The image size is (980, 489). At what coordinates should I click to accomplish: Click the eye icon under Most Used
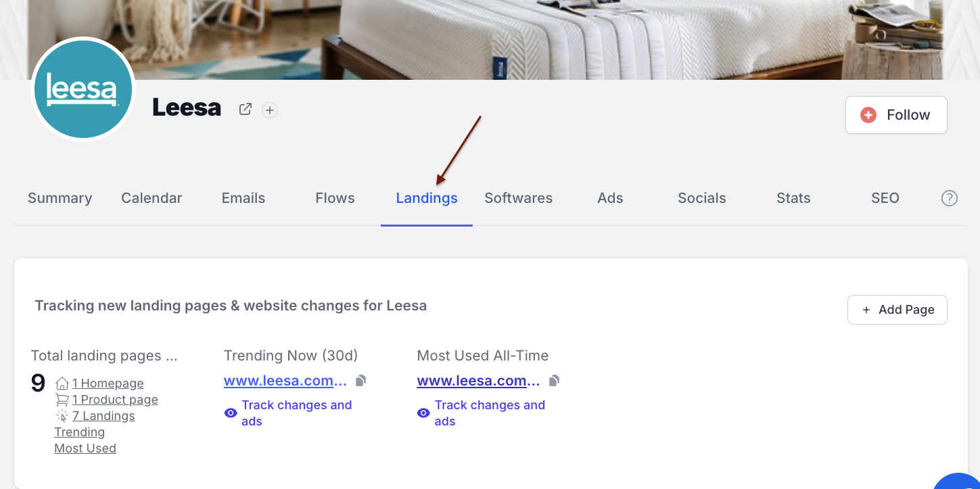click(423, 413)
